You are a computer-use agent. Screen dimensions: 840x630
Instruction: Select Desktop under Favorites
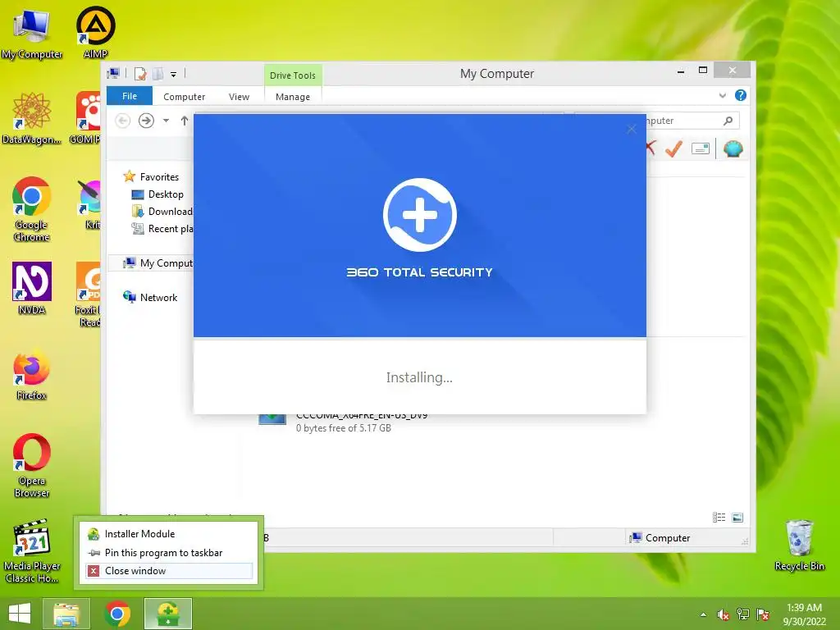click(x=157, y=194)
